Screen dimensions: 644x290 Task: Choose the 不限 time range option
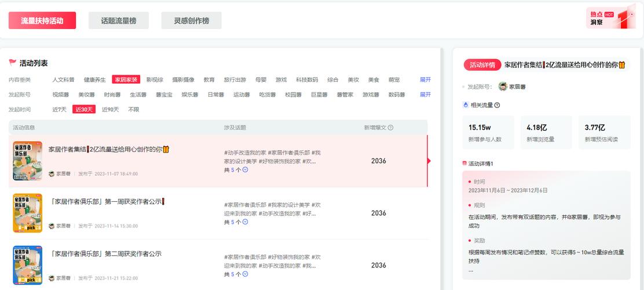tap(134, 109)
